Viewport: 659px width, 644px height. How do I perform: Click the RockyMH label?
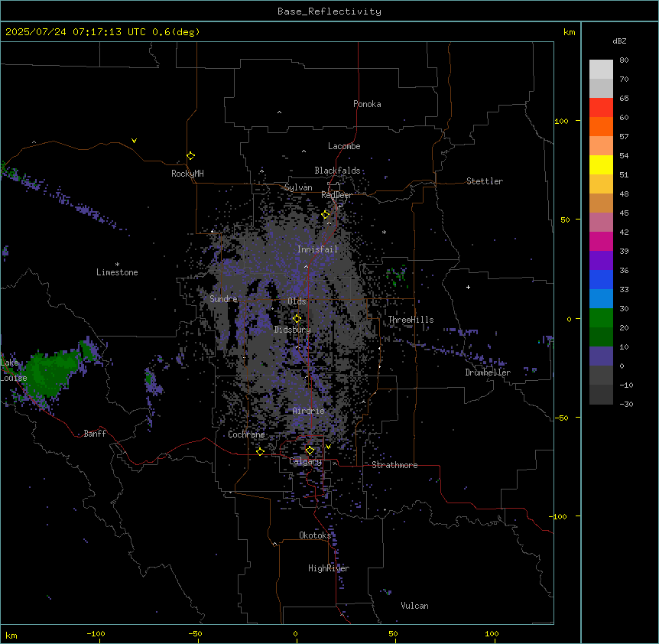(x=187, y=174)
